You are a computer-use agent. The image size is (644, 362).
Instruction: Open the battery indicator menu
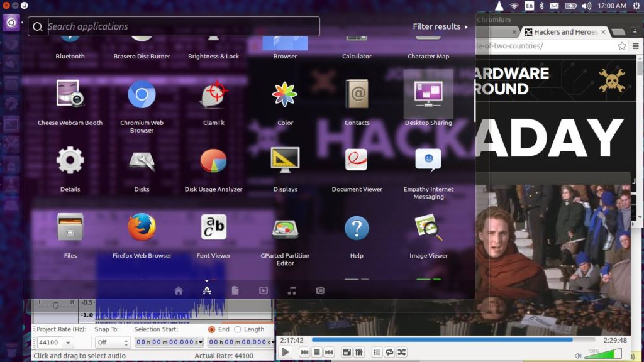(571, 6)
